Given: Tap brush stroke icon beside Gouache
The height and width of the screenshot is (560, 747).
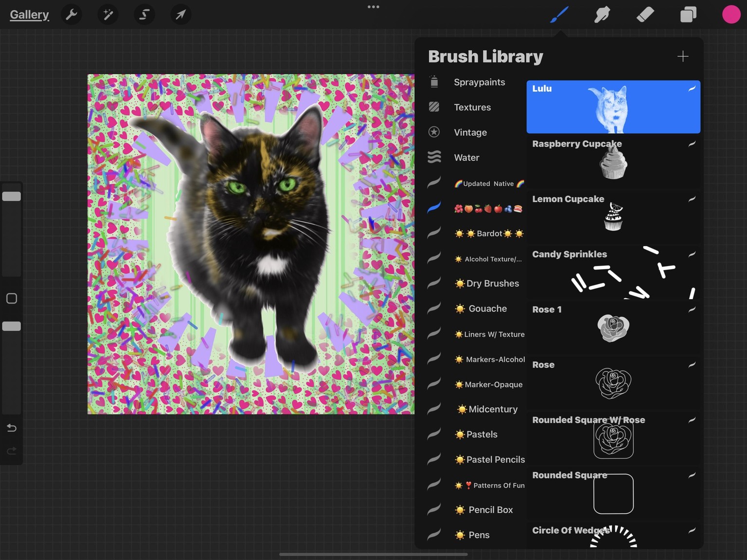Looking at the screenshot, I should (434, 308).
